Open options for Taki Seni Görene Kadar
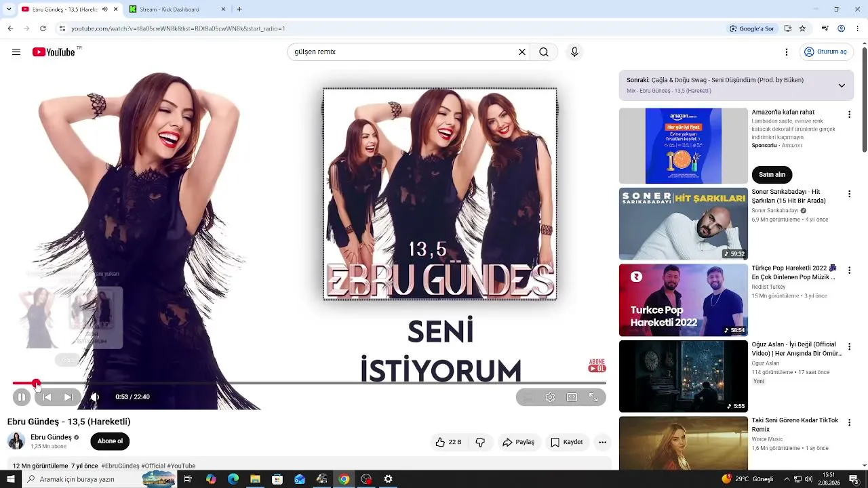Image resolution: width=868 pixels, height=488 pixels. click(849, 422)
